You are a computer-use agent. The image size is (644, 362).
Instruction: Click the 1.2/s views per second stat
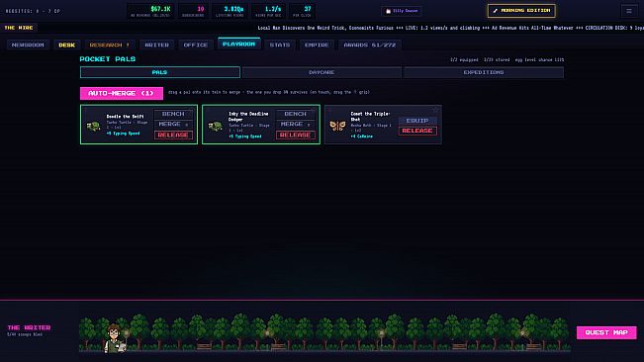tap(269, 11)
